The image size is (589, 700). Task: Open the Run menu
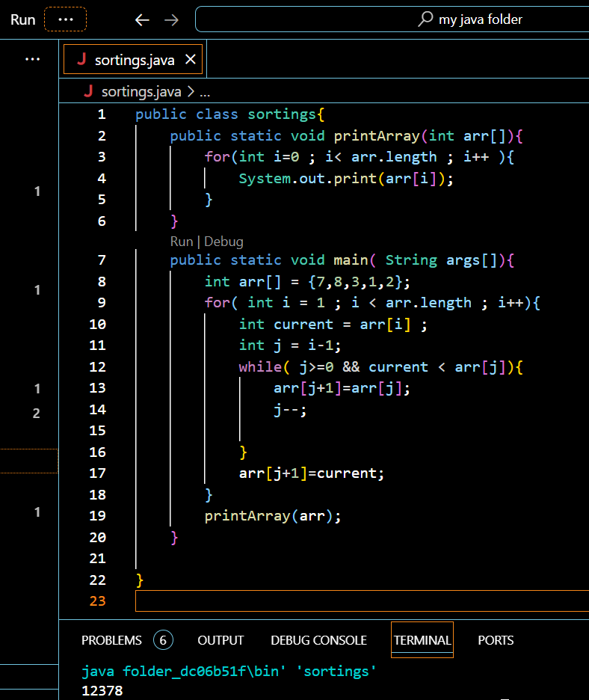[x=22, y=19]
